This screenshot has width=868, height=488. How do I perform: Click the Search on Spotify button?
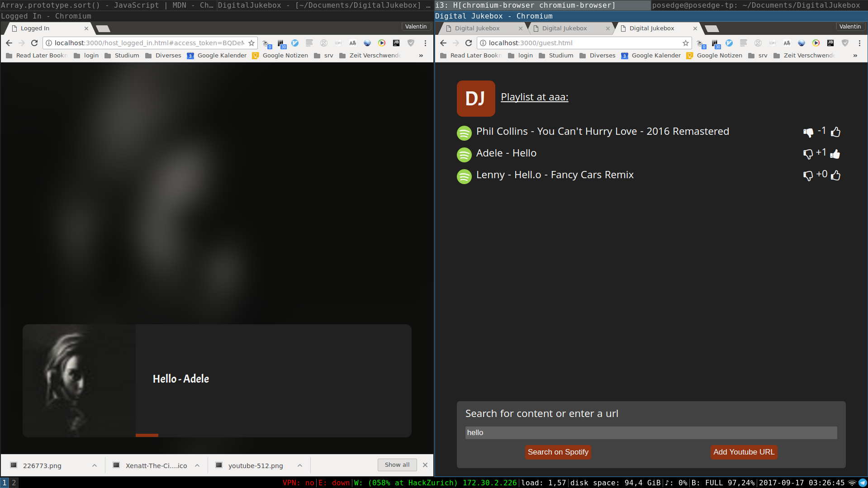pos(558,452)
